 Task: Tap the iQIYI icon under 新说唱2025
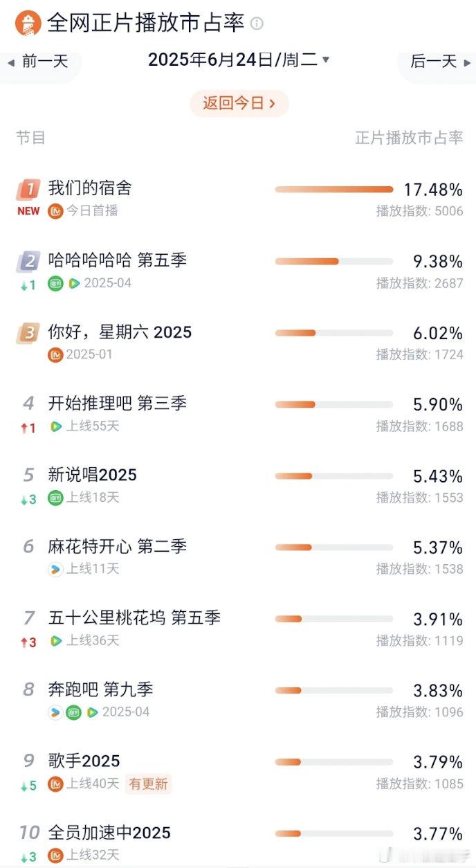click(56, 498)
